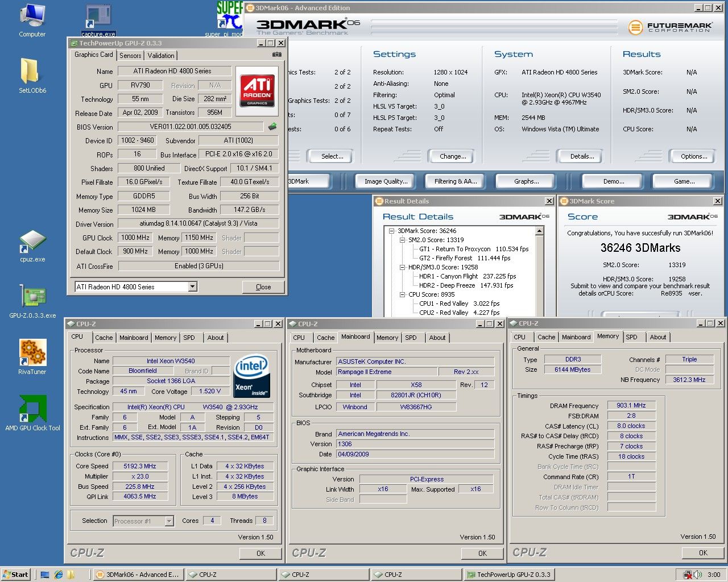Screen dimensions: 728x582
Task: Select GT1 - Return To Proxycon result
Action: pos(474,249)
